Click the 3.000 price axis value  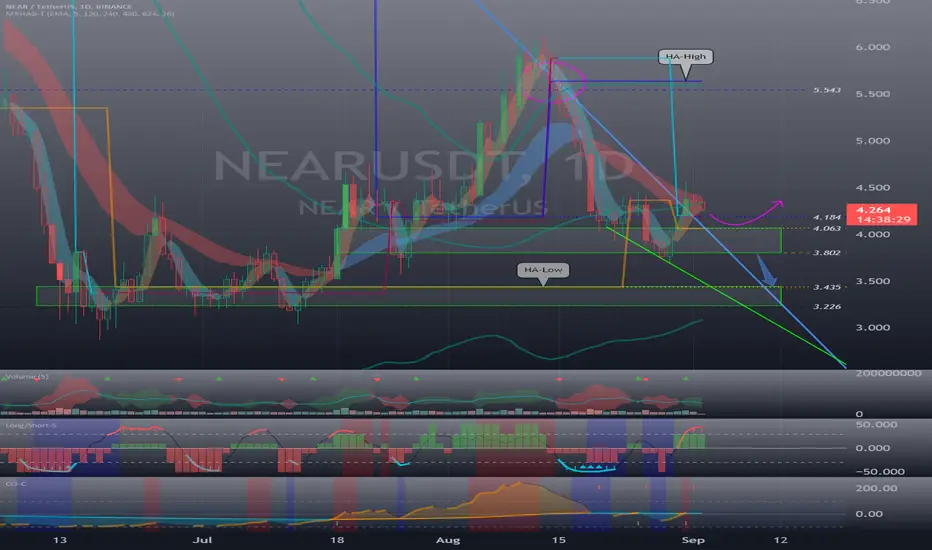pos(873,328)
